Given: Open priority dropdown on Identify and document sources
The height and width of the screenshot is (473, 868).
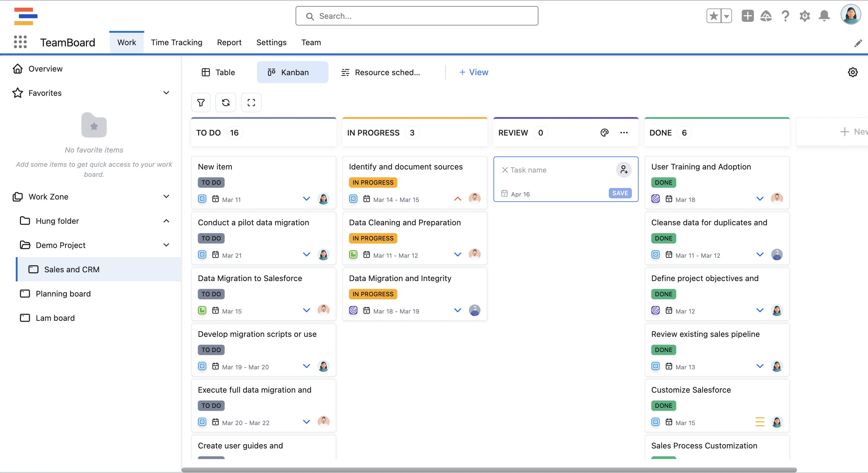Looking at the screenshot, I should (x=457, y=199).
